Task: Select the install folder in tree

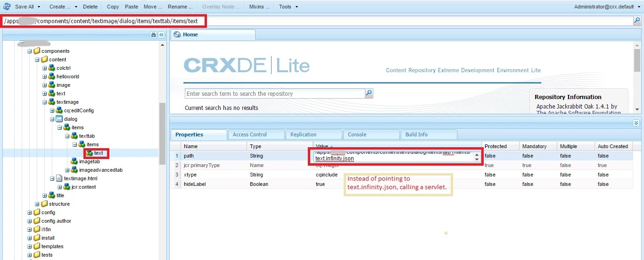Action: coord(48,238)
